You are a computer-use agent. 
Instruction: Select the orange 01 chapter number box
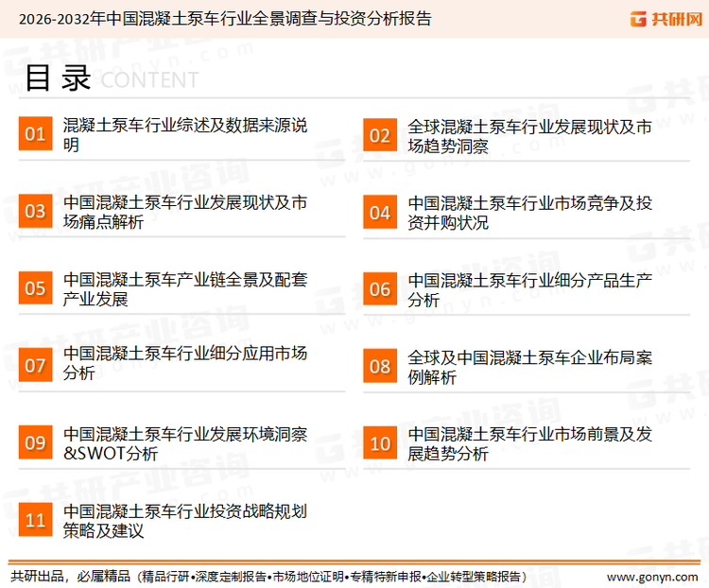(x=35, y=133)
